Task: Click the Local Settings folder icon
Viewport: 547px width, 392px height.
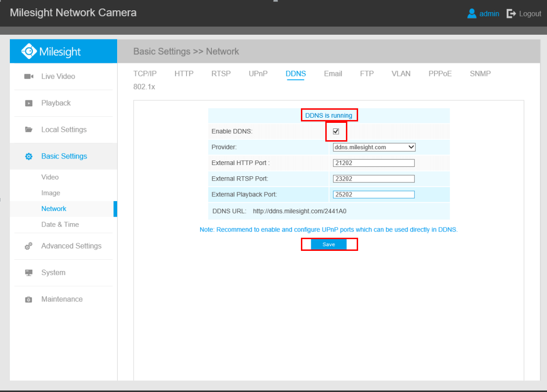Action: pos(29,130)
